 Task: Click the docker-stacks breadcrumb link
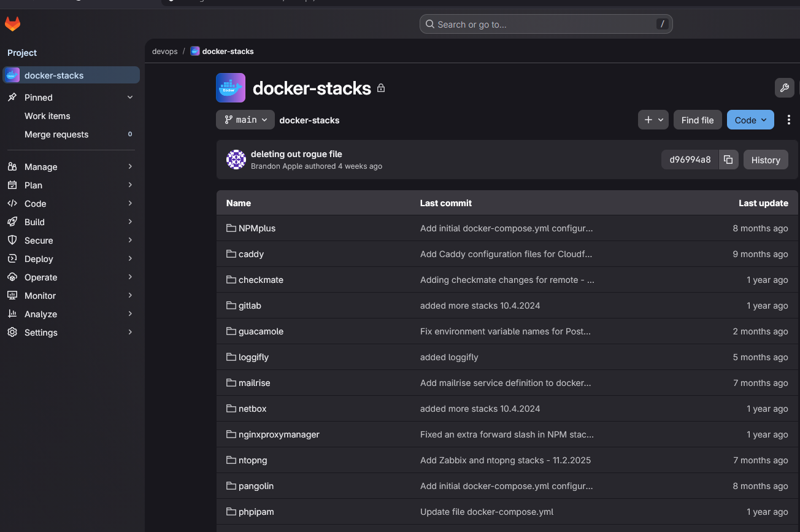click(228, 52)
